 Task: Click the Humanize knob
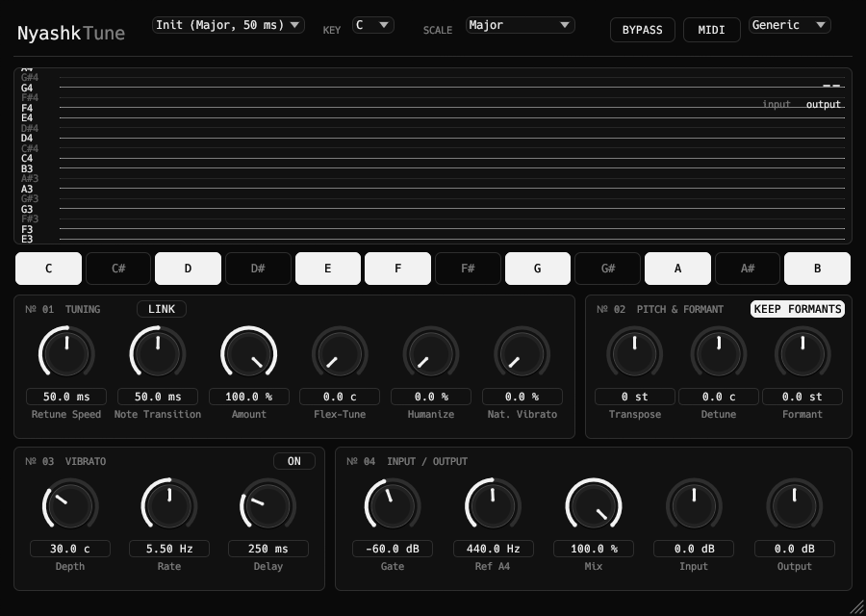[431, 353]
